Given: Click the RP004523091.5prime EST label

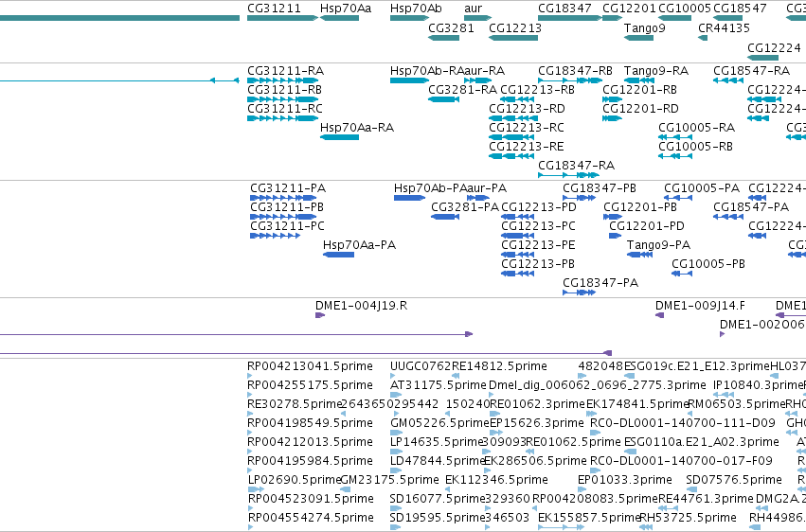Looking at the screenshot, I should click(311, 500).
